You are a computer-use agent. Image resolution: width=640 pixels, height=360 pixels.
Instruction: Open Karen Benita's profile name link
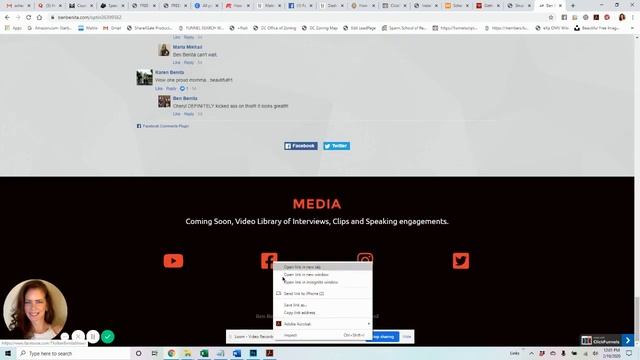click(x=169, y=72)
